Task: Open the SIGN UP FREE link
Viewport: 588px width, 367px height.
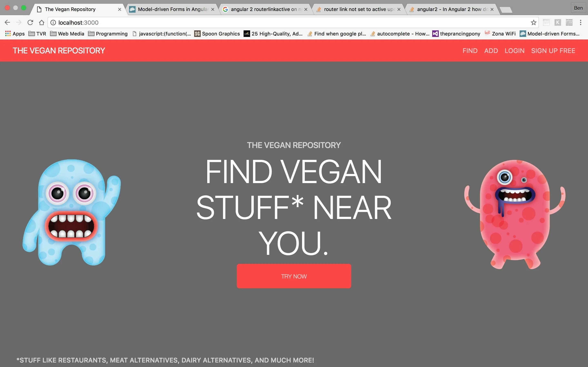Action: click(x=553, y=51)
